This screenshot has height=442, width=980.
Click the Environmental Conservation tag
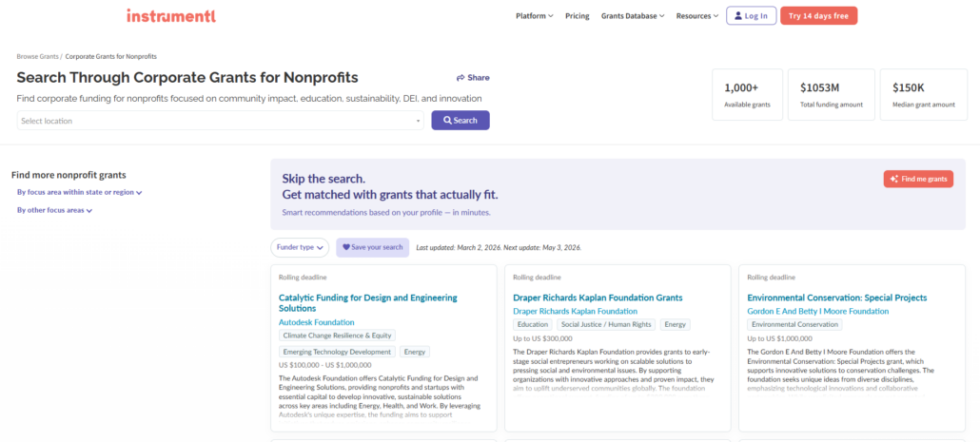click(x=795, y=325)
